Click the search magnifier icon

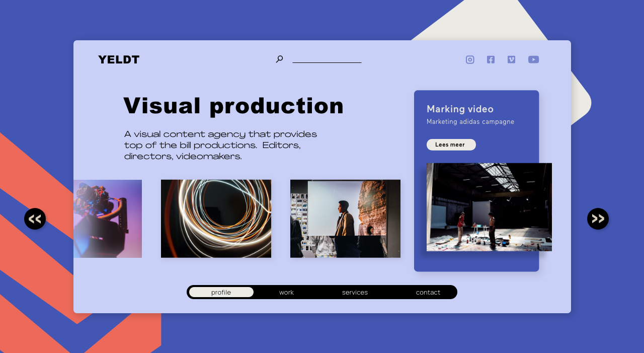click(x=279, y=59)
